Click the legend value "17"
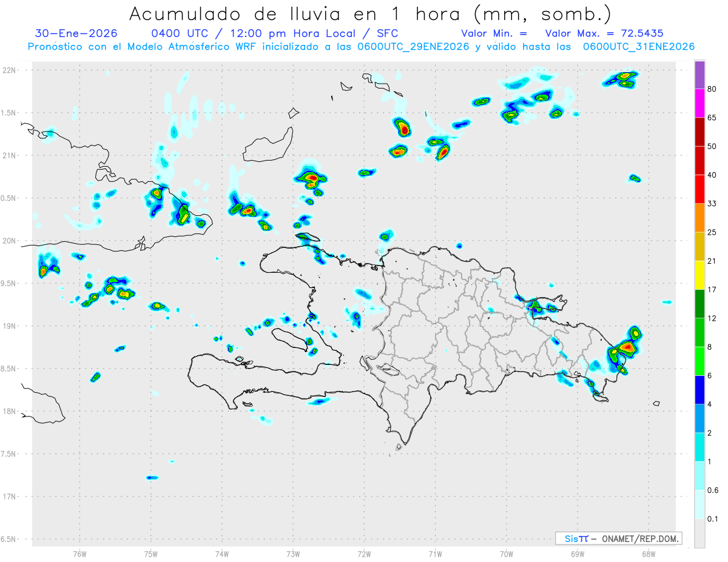Image resolution: width=728 pixels, height=562 pixels. tap(712, 290)
